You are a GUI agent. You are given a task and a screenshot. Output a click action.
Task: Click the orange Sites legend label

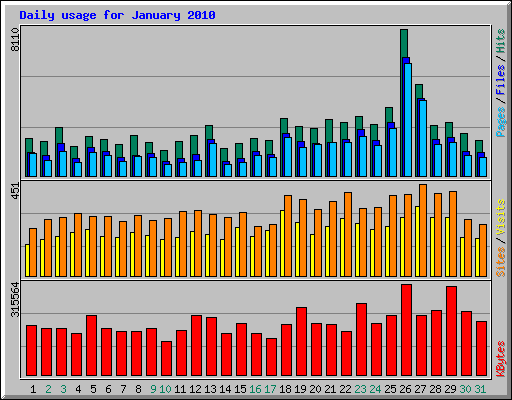pyautogui.click(x=501, y=262)
